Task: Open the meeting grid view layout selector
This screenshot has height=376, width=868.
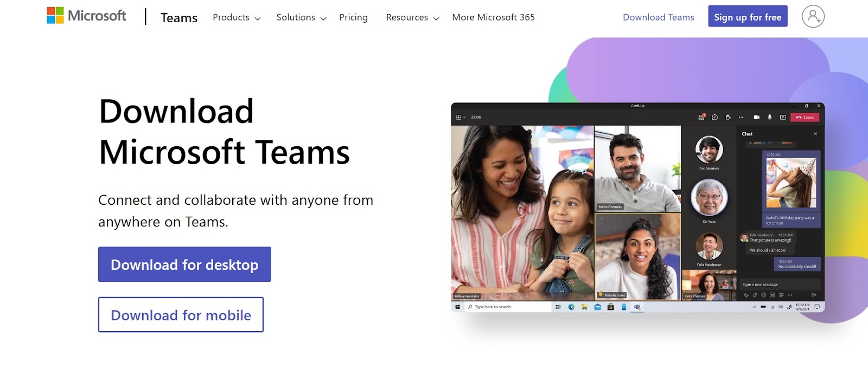Action: [461, 117]
